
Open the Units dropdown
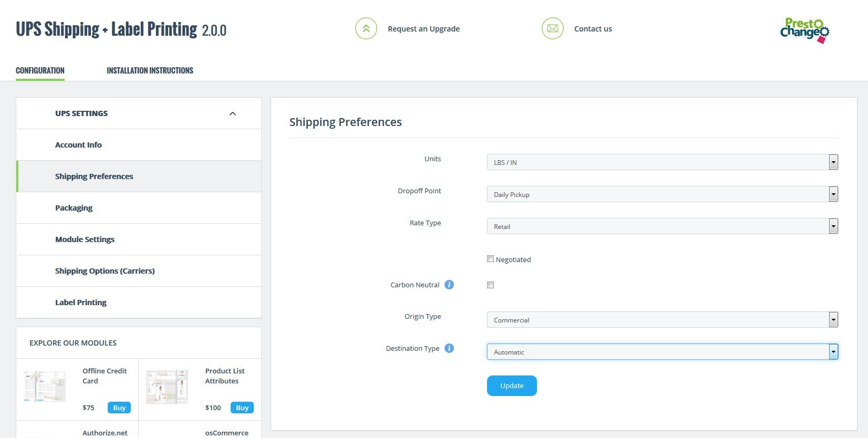[663, 162]
